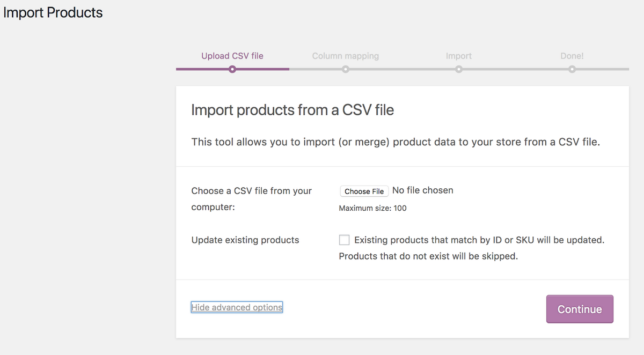Click the purple progress bar segment
The height and width of the screenshot is (355, 644).
click(232, 69)
